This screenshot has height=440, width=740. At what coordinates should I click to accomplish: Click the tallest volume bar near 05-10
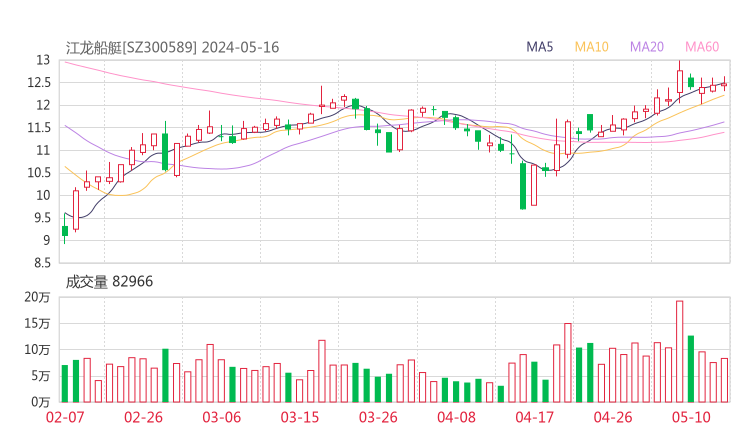[x=680, y=351]
